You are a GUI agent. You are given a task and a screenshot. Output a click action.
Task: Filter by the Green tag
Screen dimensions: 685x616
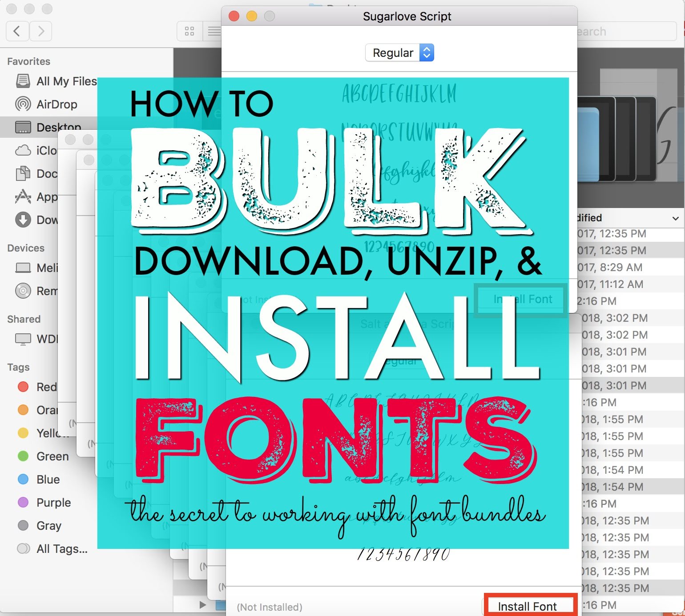pyautogui.click(x=43, y=456)
